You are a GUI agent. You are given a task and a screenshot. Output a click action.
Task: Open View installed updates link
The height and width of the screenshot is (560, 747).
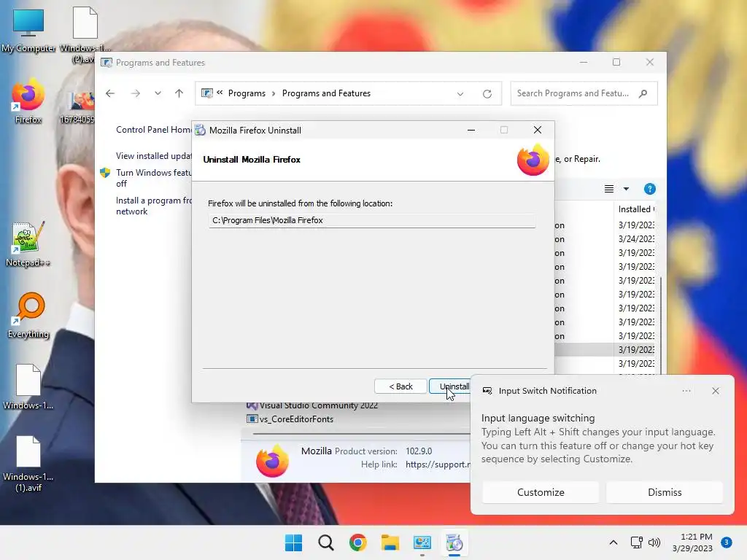[154, 156]
